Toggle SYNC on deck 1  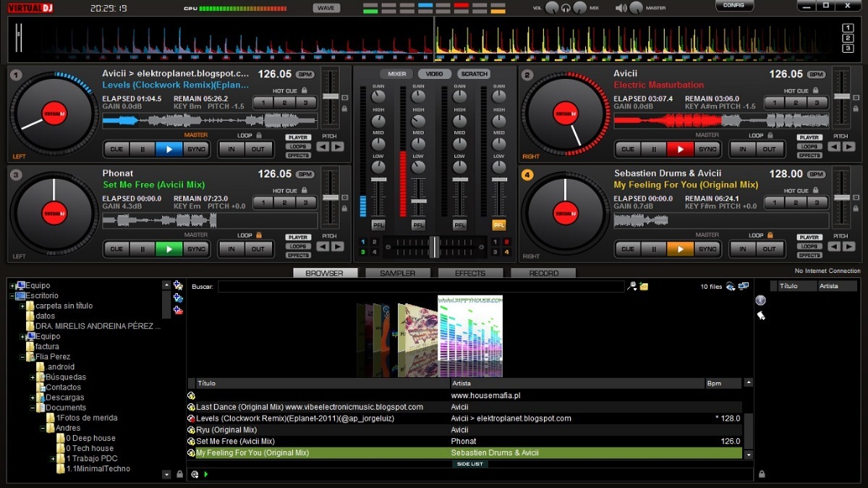pos(197,149)
